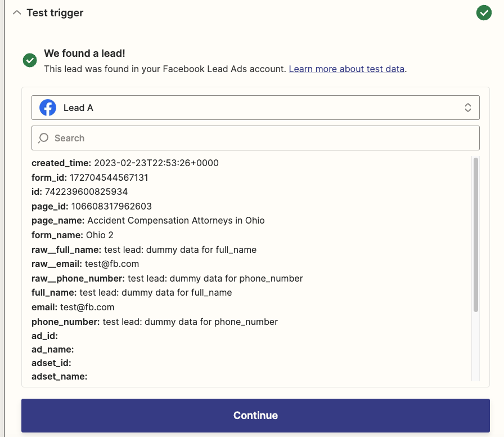Focus the Search input field
The height and width of the screenshot is (437, 504).
[255, 138]
